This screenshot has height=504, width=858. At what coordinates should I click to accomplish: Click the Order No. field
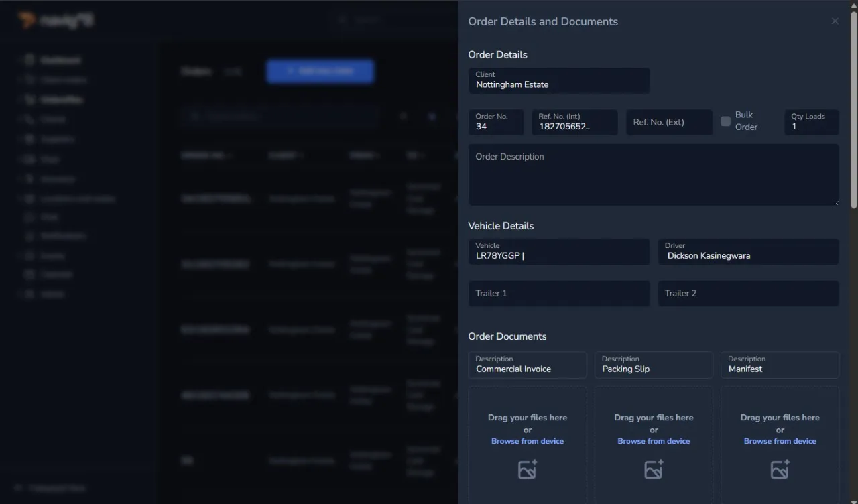click(495, 123)
